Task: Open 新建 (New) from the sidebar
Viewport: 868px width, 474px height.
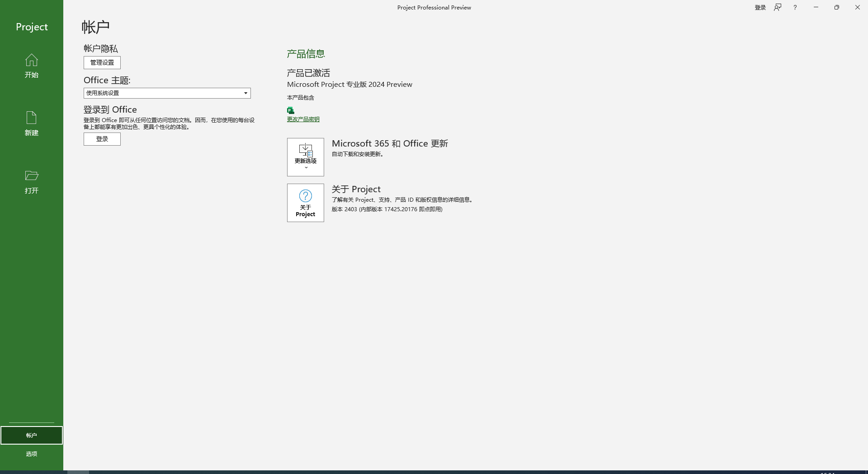Action: point(31,123)
